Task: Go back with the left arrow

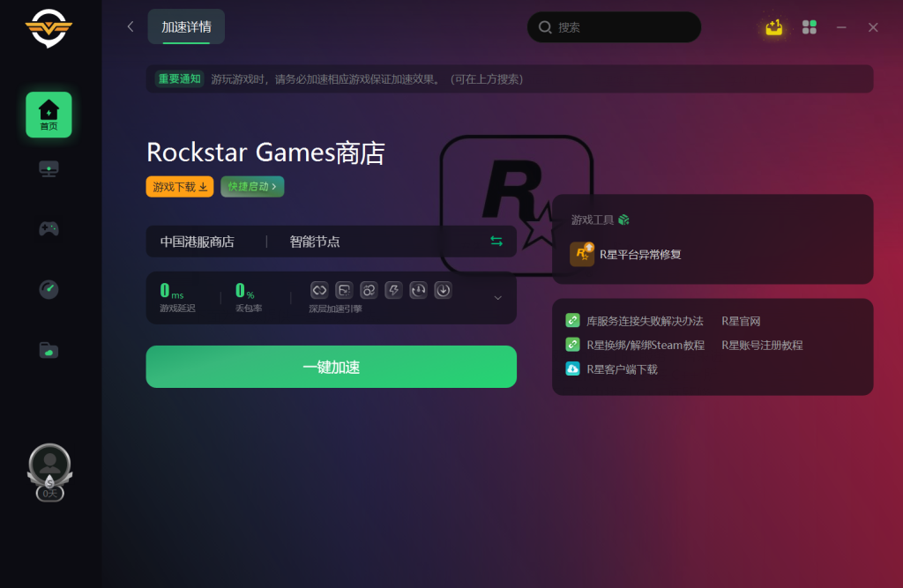Action: tap(131, 27)
